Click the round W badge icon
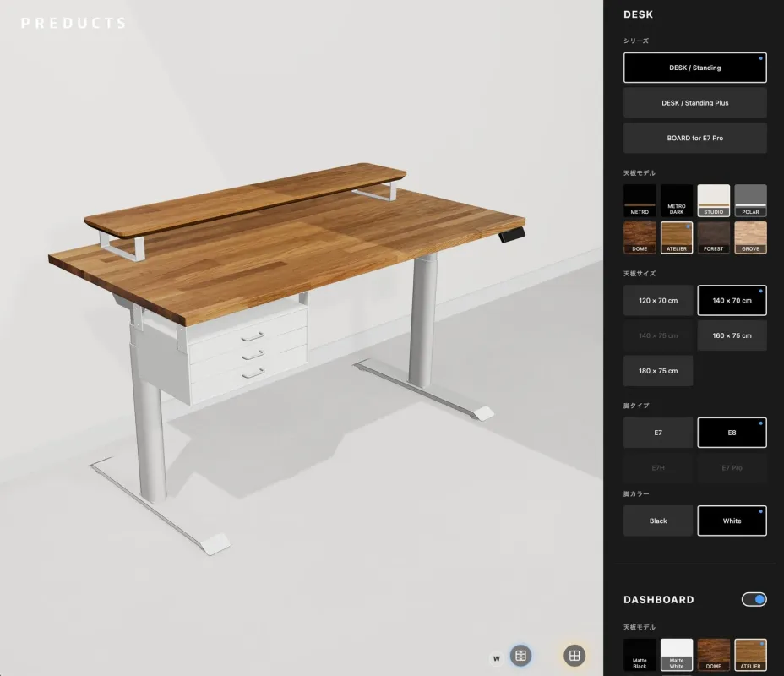The image size is (784, 676). click(496, 658)
